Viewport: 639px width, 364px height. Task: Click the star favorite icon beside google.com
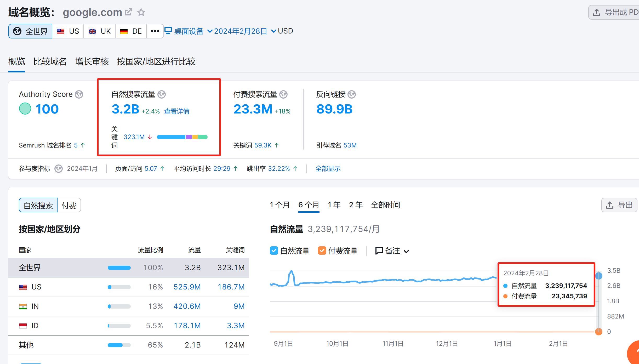(x=141, y=12)
